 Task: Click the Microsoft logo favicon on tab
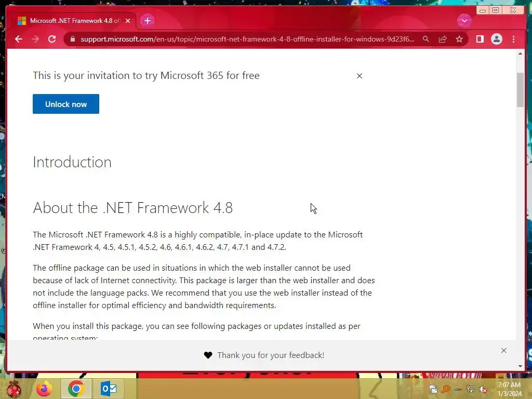[22, 21]
